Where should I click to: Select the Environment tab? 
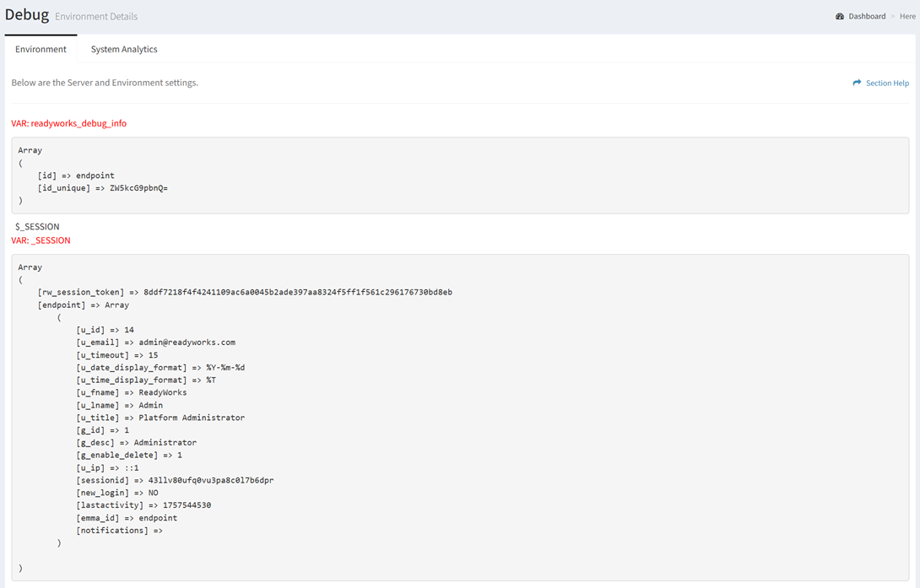tap(41, 49)
